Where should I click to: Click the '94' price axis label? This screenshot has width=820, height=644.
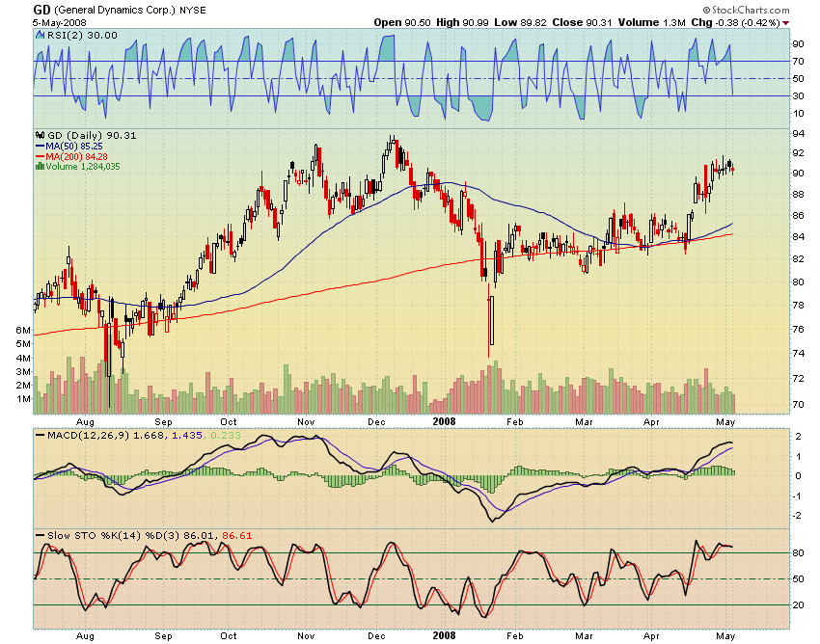[798, 133]
